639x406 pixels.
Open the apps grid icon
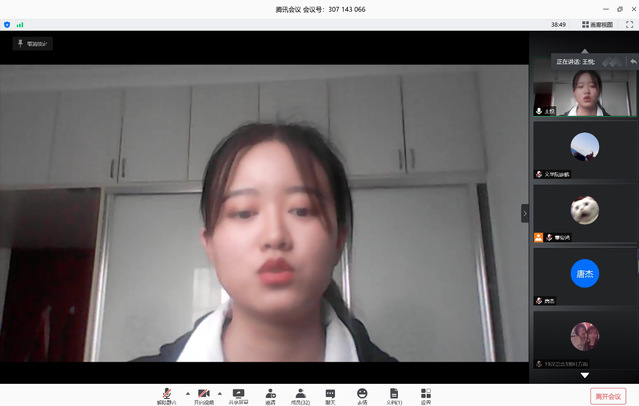[x=426, y=395]
